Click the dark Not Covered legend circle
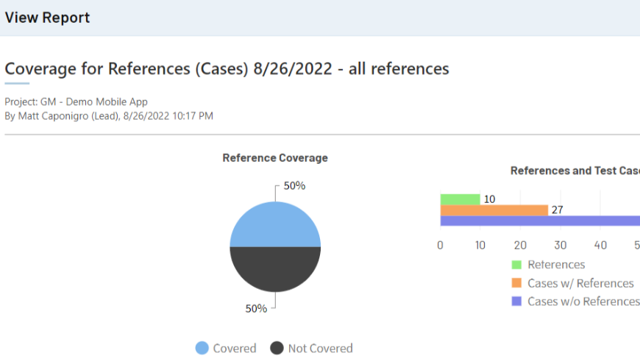 point(277,349)
